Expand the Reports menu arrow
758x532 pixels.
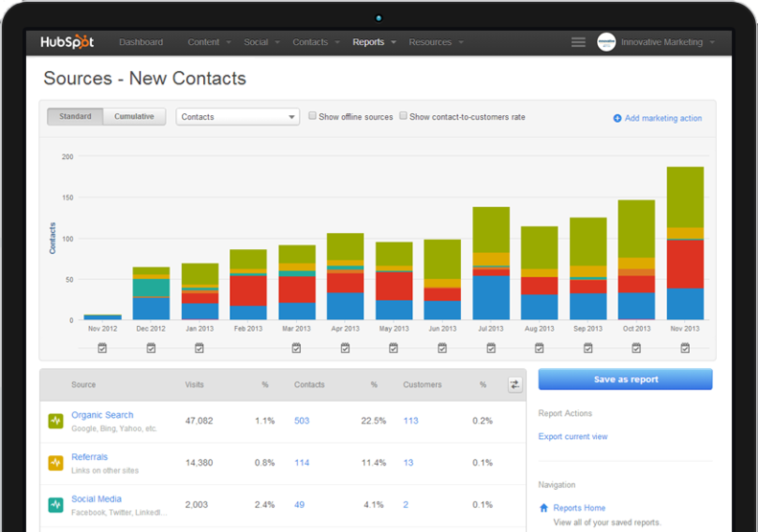[394, 42]
